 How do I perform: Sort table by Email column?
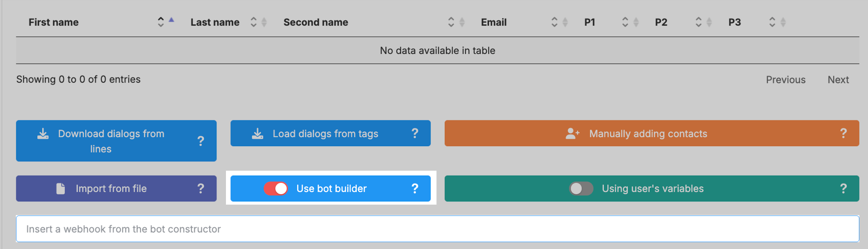point(494,22)
